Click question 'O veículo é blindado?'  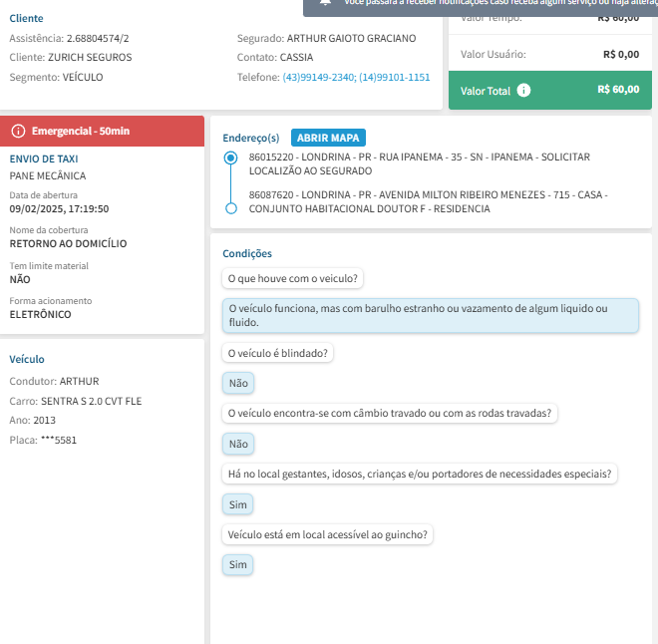[x=277, y=353]
